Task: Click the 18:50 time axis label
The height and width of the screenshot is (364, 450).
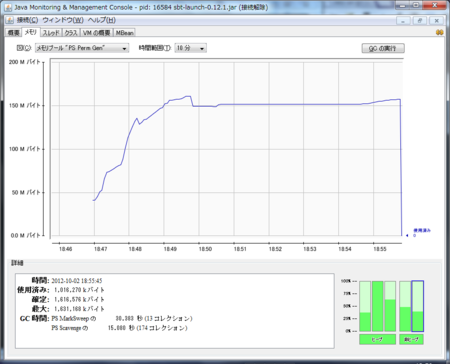Action: (x=205, y=249)
